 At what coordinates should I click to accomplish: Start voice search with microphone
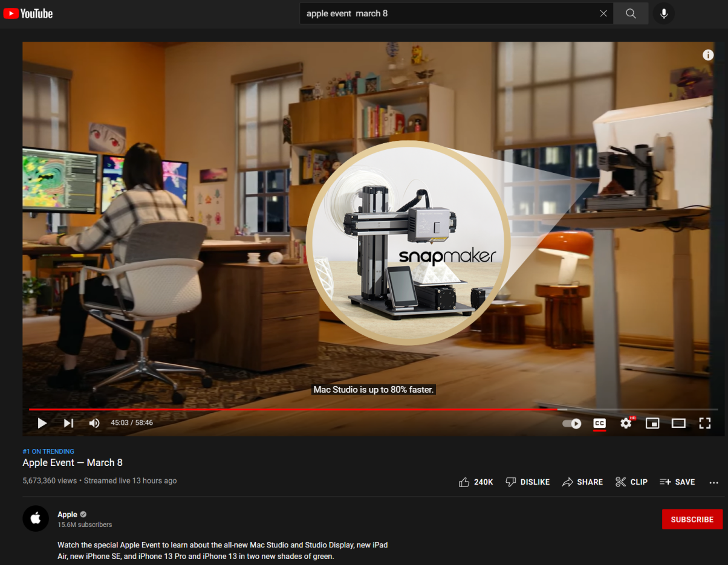664,13
